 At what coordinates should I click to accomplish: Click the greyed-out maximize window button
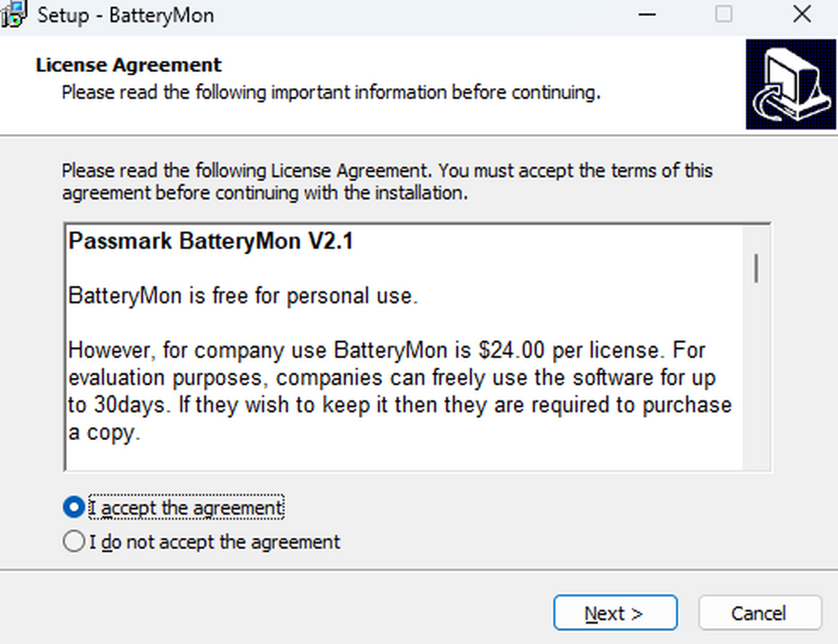coord(724,15)
